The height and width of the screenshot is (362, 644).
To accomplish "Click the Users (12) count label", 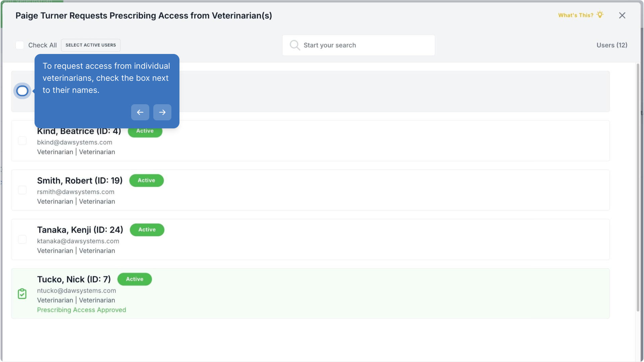I will [x=612, y=45].
